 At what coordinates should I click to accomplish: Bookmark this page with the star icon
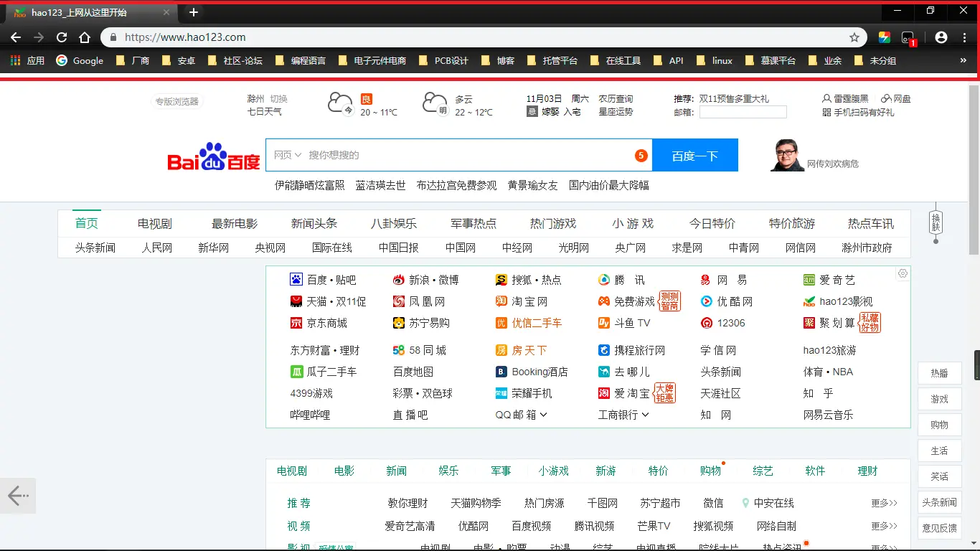coord(854,37)
